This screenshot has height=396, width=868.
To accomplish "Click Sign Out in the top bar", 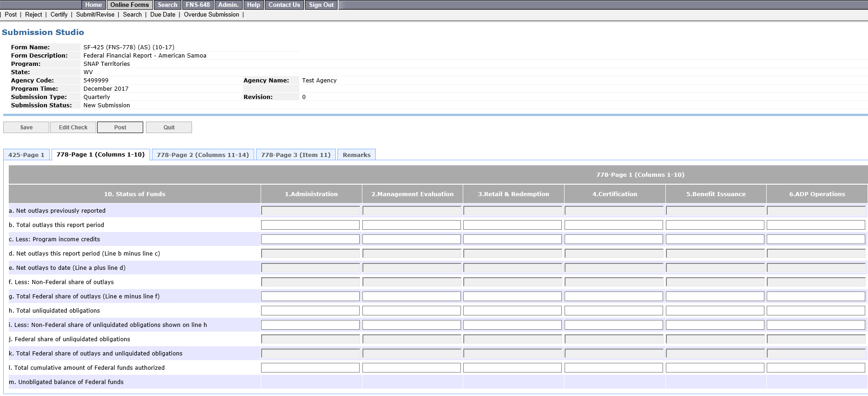I will pyautogui.click(x=321, y=5).
